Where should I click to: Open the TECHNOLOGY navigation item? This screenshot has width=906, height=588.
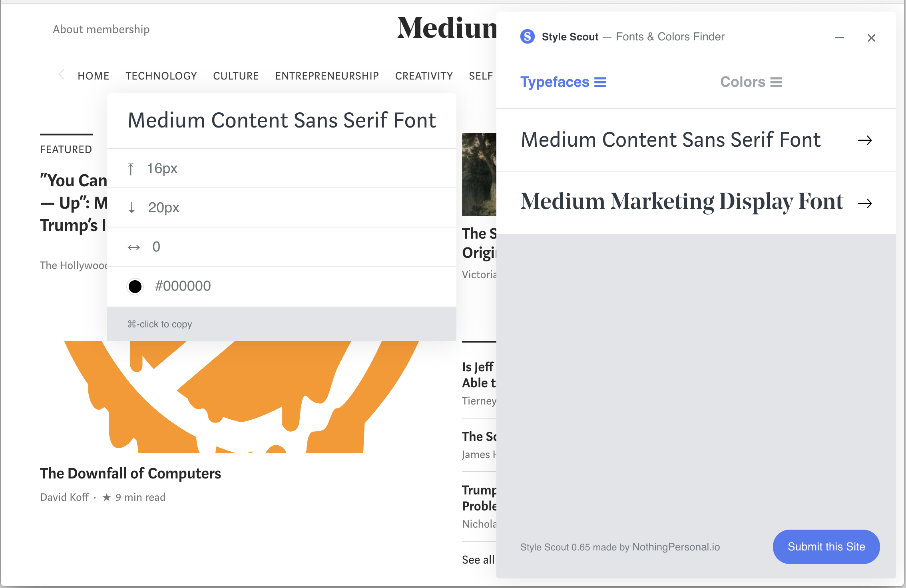(x=161, y=76)
